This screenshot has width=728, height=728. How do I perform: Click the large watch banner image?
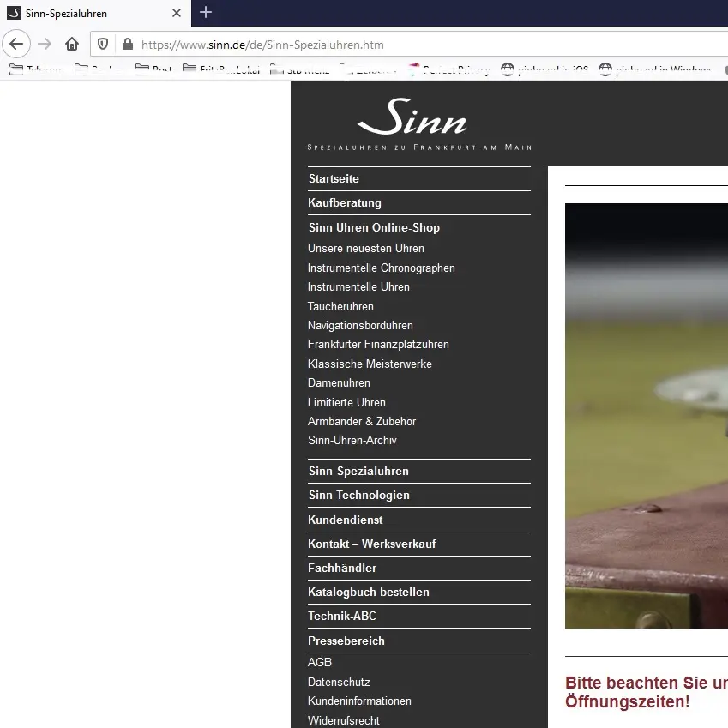click(x=646, y=416)
